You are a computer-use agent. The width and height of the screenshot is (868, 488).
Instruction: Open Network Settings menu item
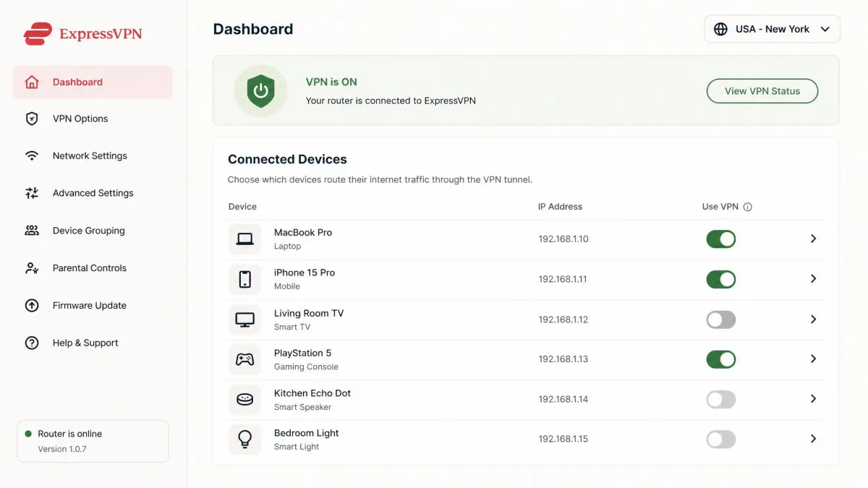pos(93,155)
